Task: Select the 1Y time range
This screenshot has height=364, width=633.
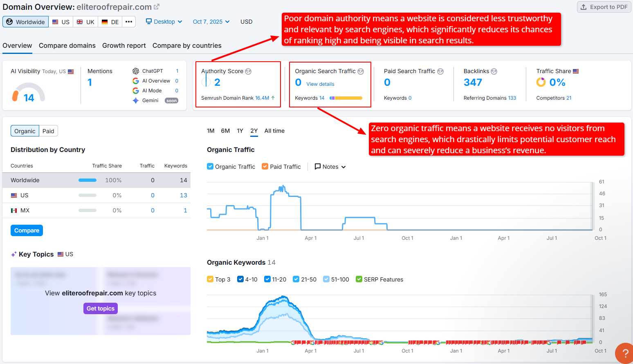Action: point(240,131)
